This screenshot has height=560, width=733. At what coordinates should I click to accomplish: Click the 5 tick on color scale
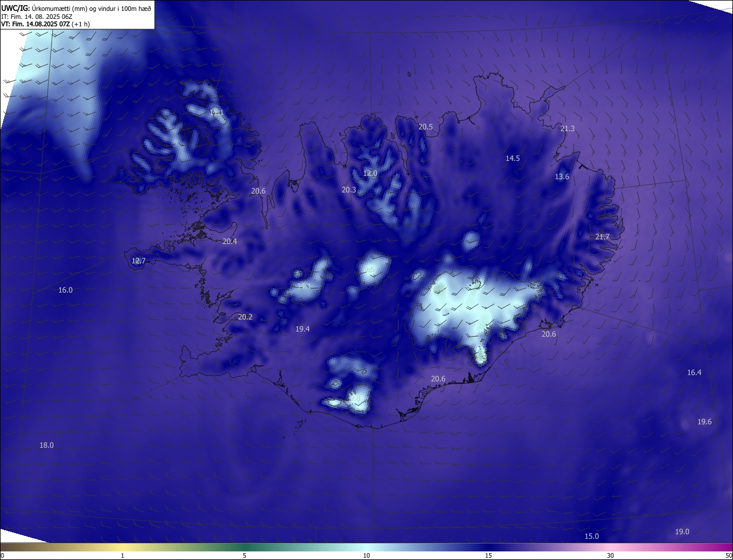pyautogui.click(x=245, y=555)
